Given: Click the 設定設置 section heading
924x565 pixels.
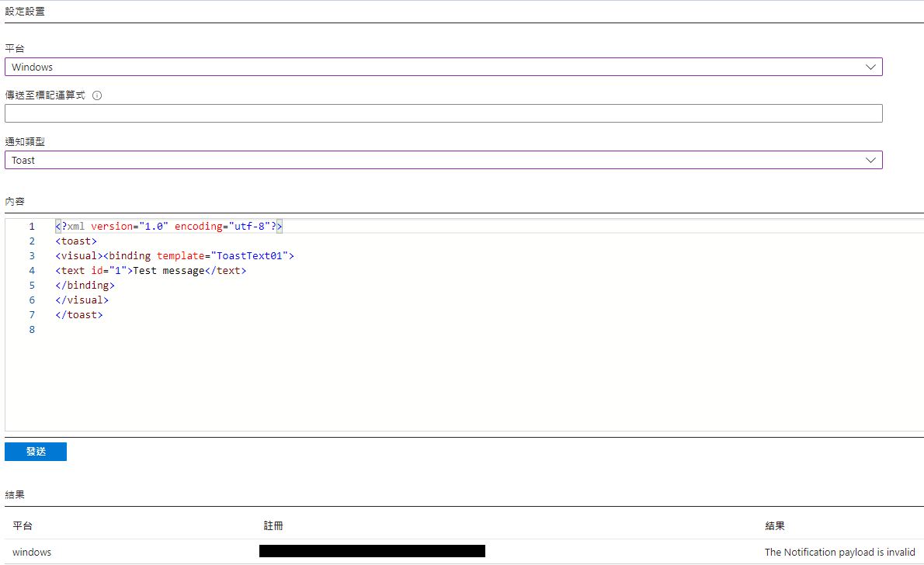Looking at the screenshot, I should [x=25, y=11].
